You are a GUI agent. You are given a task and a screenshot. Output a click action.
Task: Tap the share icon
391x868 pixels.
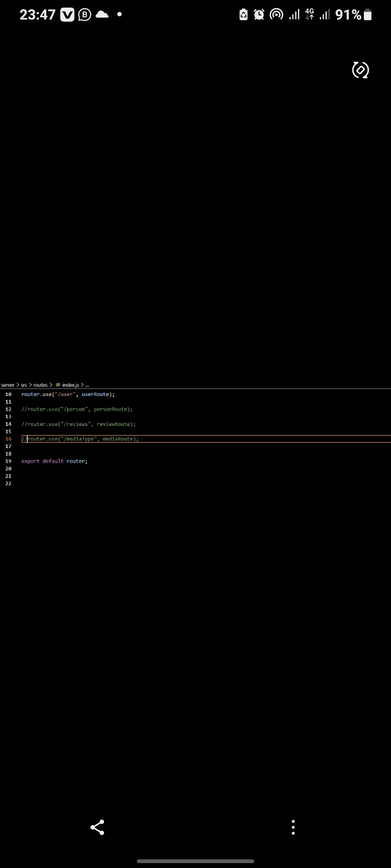click(97, 827)
